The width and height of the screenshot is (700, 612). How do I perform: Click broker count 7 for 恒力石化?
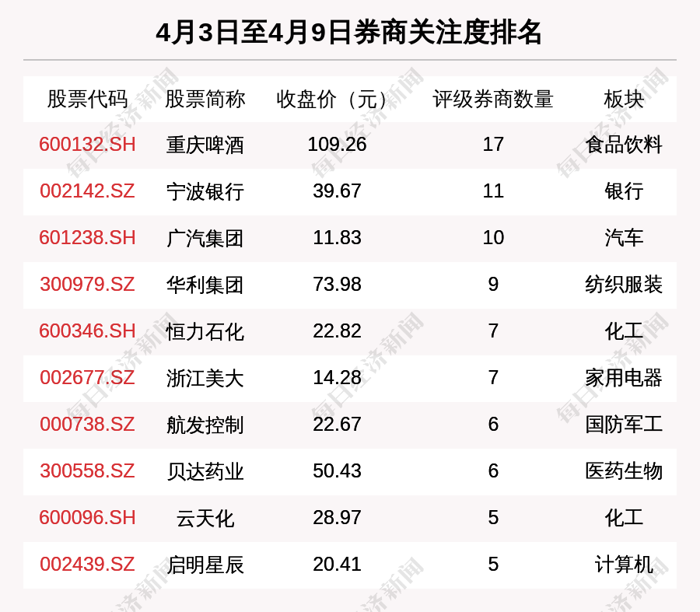(493, 331)
